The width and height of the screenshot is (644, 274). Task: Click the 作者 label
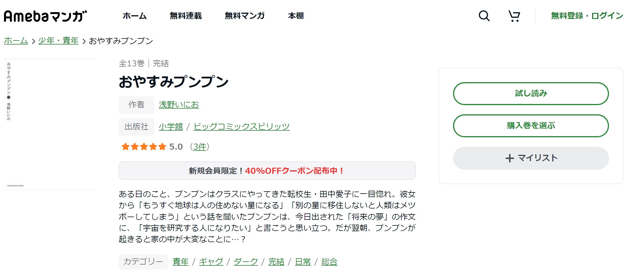[x=136, y=105]
